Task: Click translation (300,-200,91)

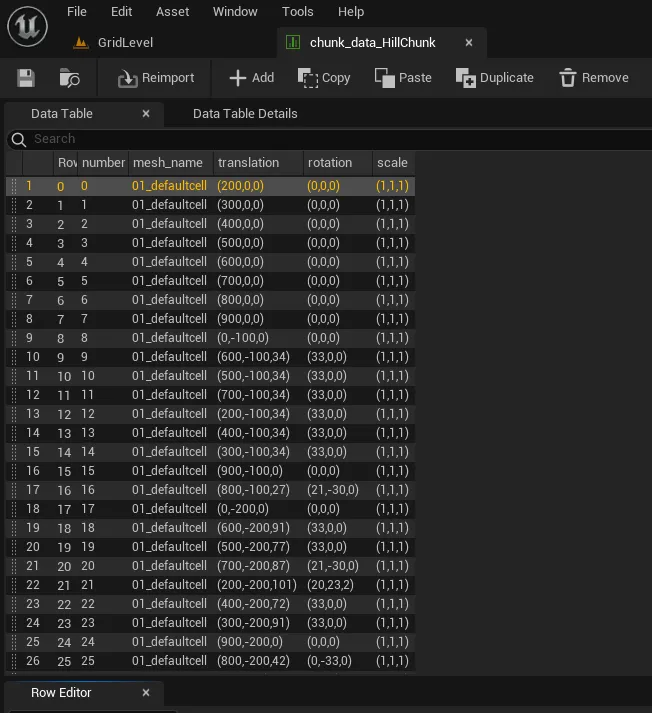Action: coord(253,623)
